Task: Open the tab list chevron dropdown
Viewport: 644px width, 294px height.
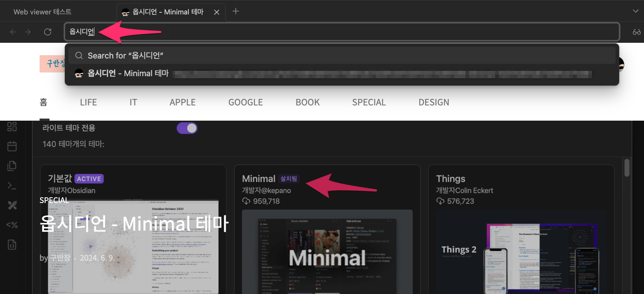Action: pos(635,11)
